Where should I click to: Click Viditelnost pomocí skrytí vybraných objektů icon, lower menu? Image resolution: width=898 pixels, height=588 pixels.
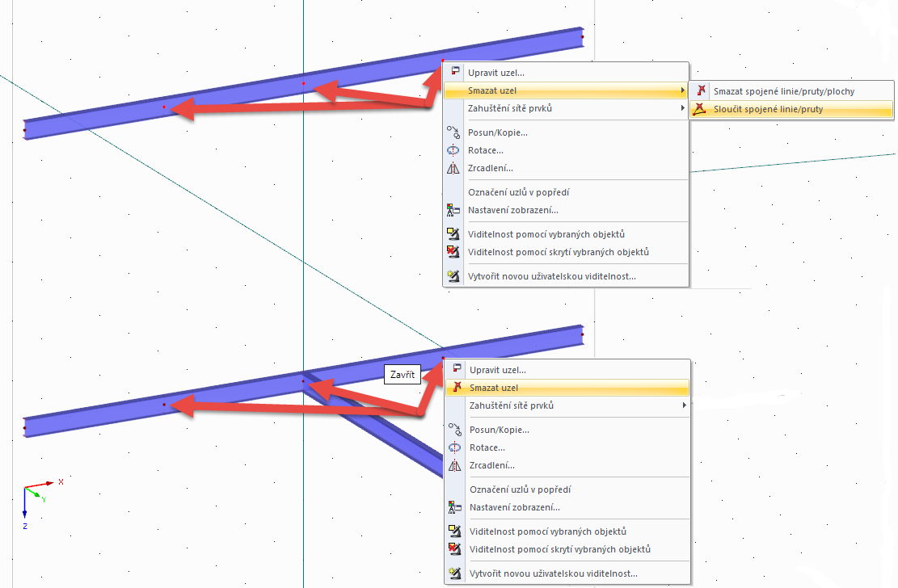pyautogui.click(x=455, y=549)
